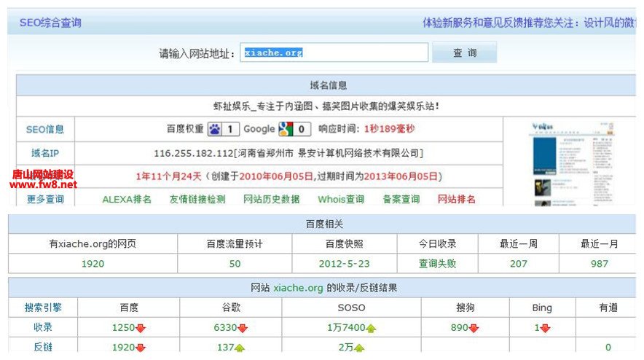Click the red down arrow beside 百度 收录 1250

click(x=141, y=329)
